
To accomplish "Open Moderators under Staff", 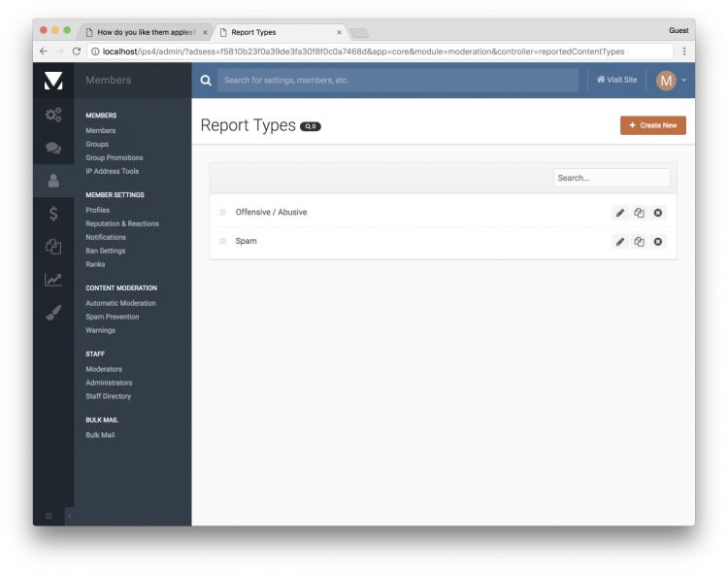I will click(104, 369).
